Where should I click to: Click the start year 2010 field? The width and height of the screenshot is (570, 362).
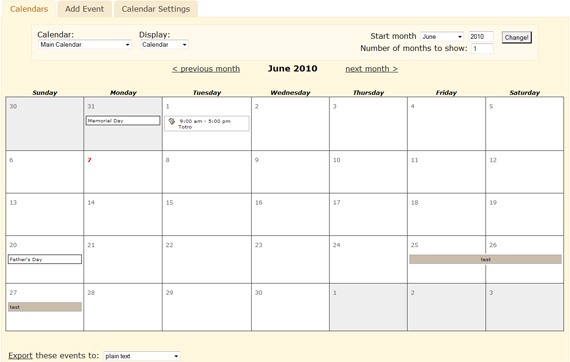[481, 37]
